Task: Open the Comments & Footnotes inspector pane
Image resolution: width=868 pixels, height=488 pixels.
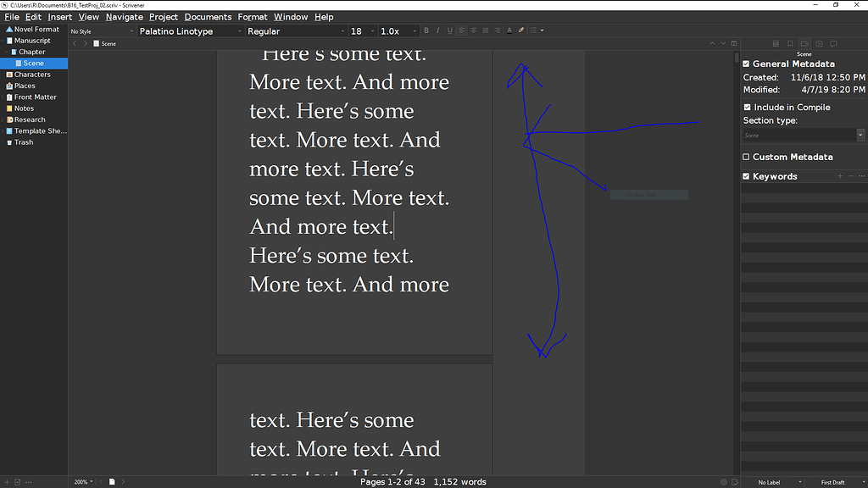Action: (833, 43)
